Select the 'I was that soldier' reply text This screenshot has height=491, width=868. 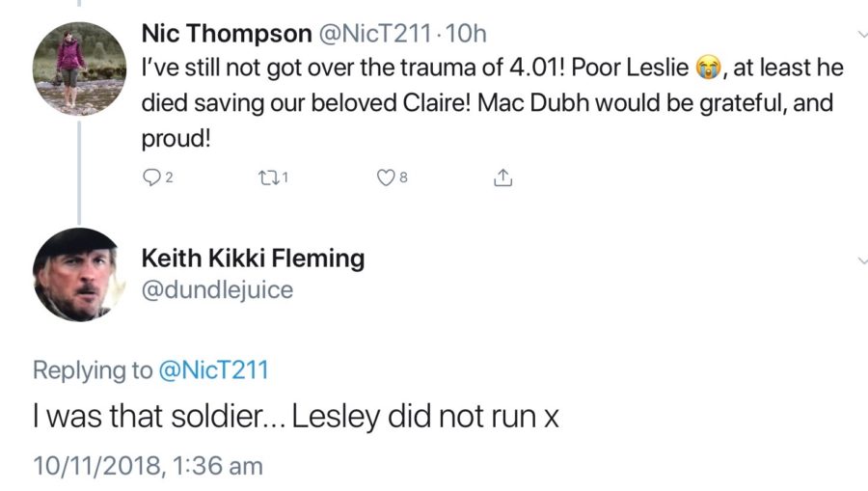(x=295, y=418)
